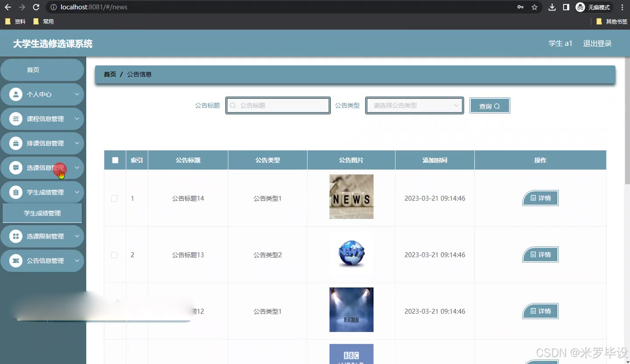Image resolution: width=630 pixels, height=364 pixels.
Task: Click the 学生 a1 user label
Action: pos(560,43)
